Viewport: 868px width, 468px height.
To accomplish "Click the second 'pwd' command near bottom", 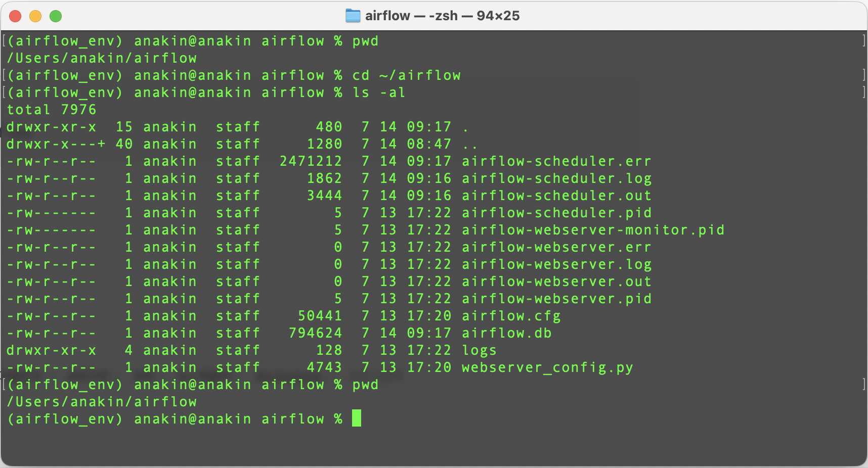I will tap(365, 385).
